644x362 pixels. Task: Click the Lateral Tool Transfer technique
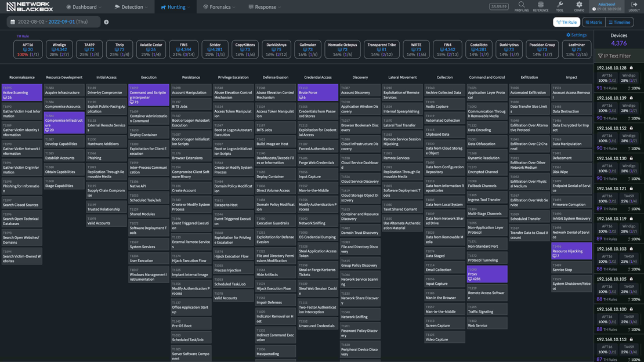[x=403, y=123]
